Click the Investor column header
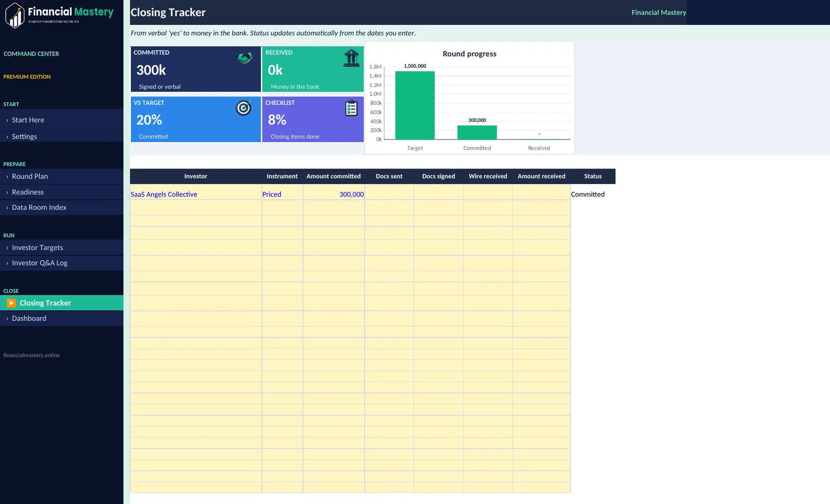The height and width of the screenshot is (504, 830). (x=196, y=176)
